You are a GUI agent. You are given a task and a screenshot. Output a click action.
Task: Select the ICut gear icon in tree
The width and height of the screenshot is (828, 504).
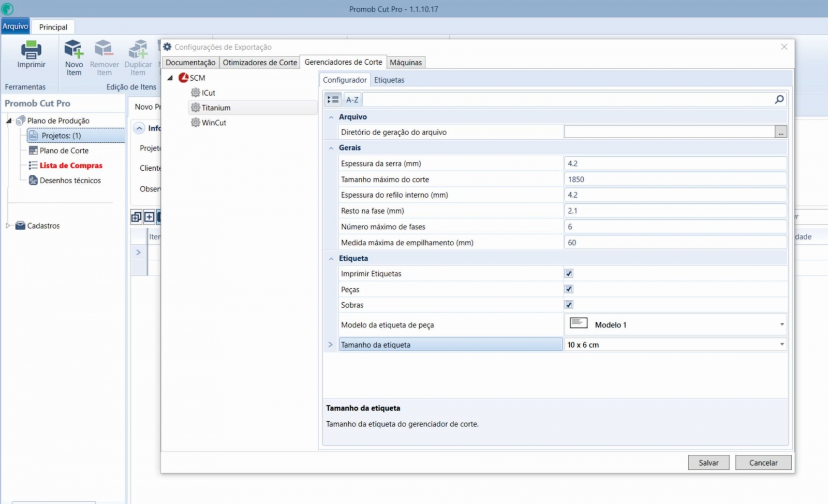[x=195, y=93]
